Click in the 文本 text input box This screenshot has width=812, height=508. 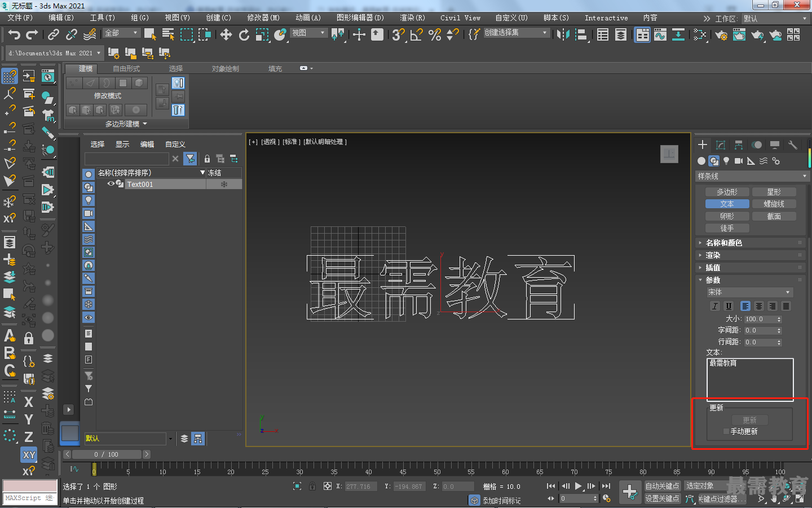pyautogui.click(x=750, y=379)
